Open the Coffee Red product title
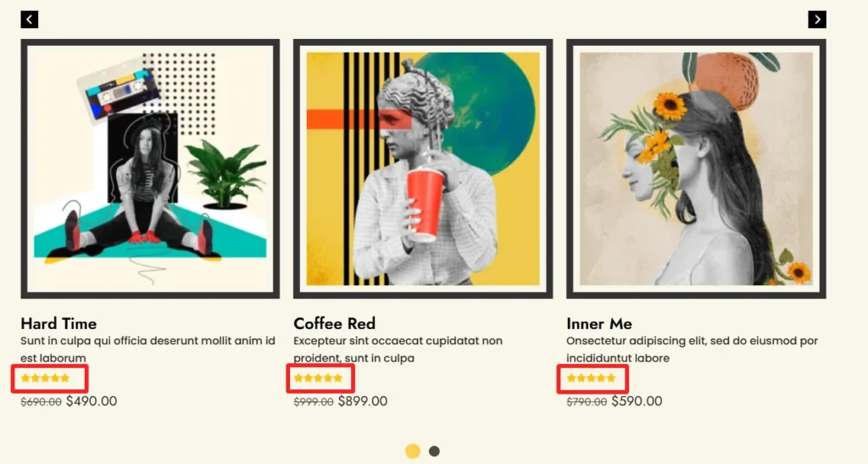Image resolution: width=868 pixels, height=464 pixels. [334, 323]
